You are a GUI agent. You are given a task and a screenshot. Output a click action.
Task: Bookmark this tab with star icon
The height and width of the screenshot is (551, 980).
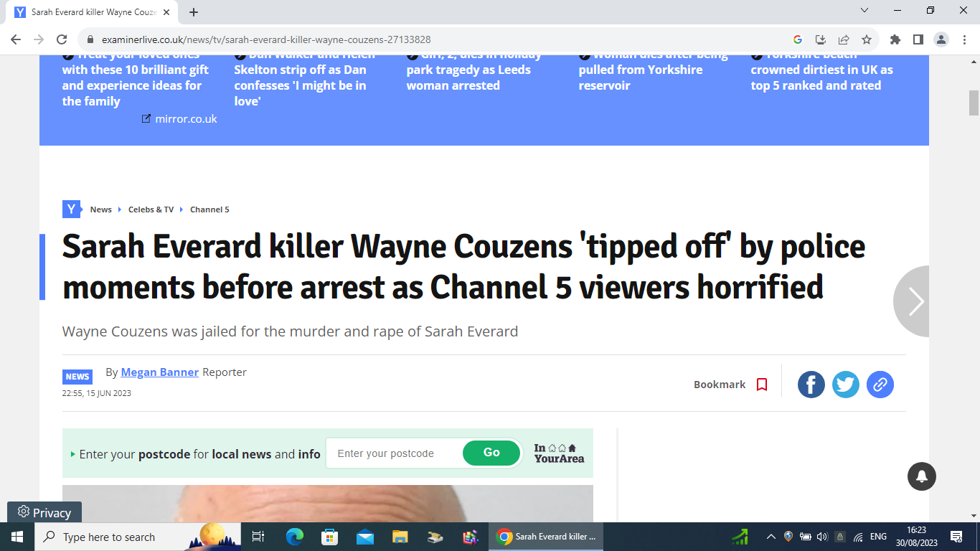pos(867,39)
